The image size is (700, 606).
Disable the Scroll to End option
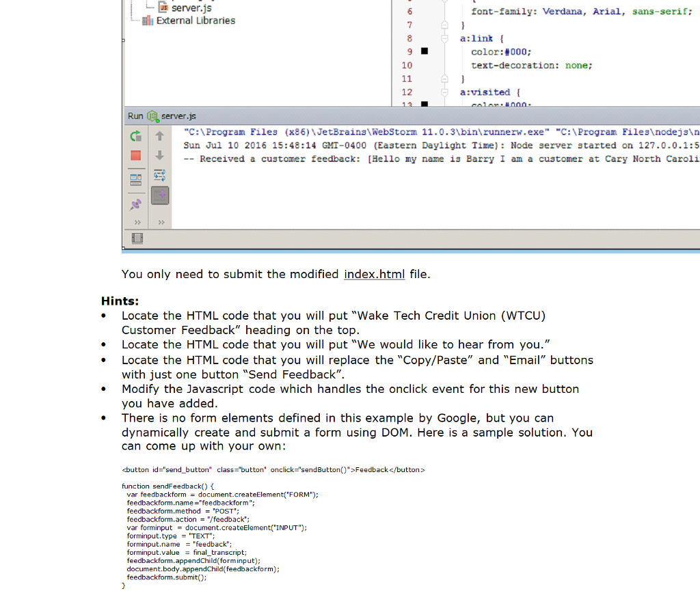click(x=159, y=195)
